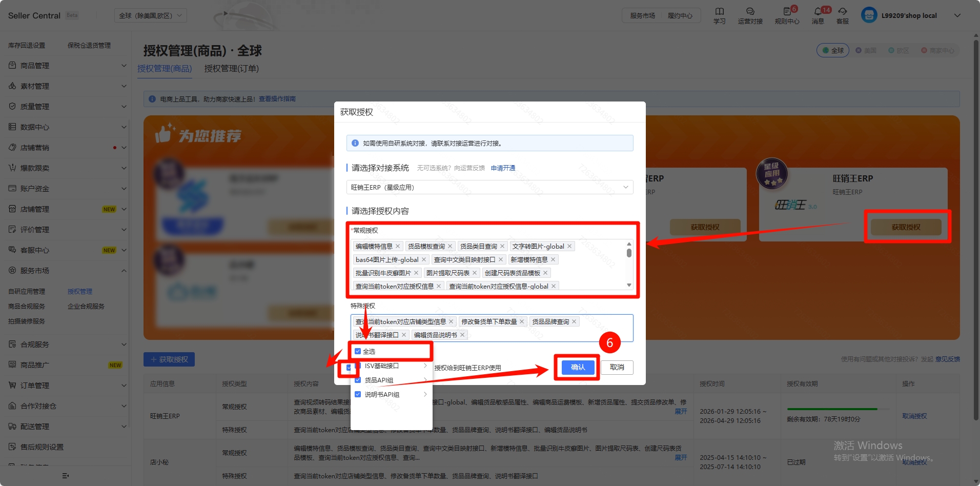Open the 旺销王ERP system dropdown
Screen dimensions: 980x486
tap(489, 188)
